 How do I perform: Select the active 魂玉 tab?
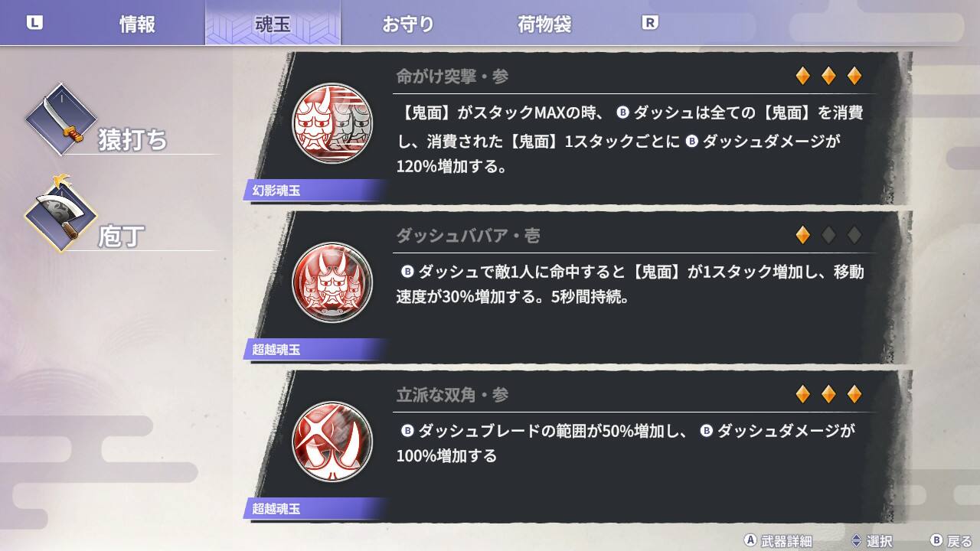(x=273, y=23)
